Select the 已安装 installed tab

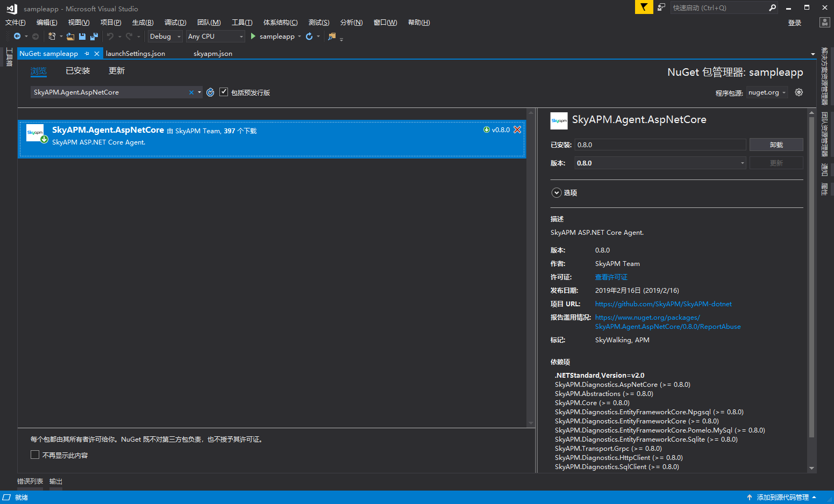pyautogui.click(x=78, y=71)
